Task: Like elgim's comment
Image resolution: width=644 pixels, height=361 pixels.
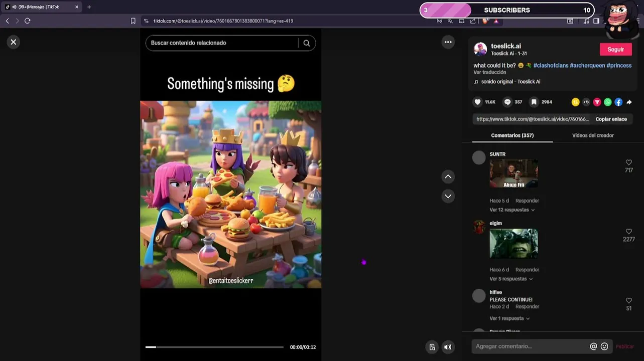Action: 628,232
